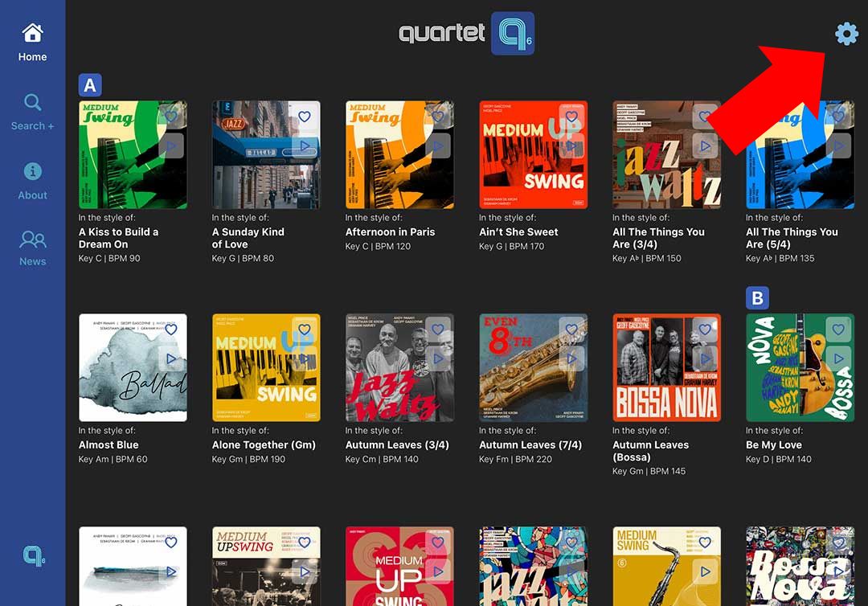
Task: Favorite Afternoon in Paris track
Action: tap(438, 117)
